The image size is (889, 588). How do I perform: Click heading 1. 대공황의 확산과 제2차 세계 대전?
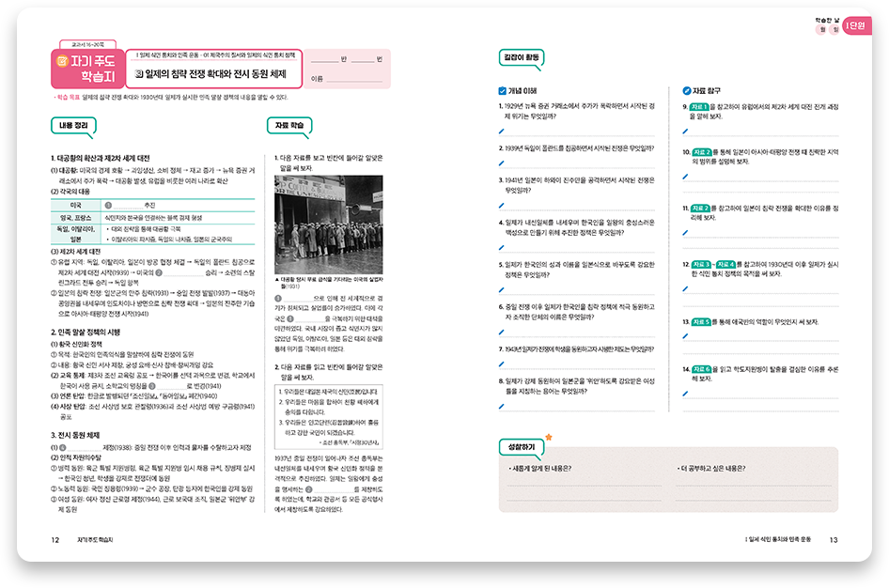(x=101, y=159)
